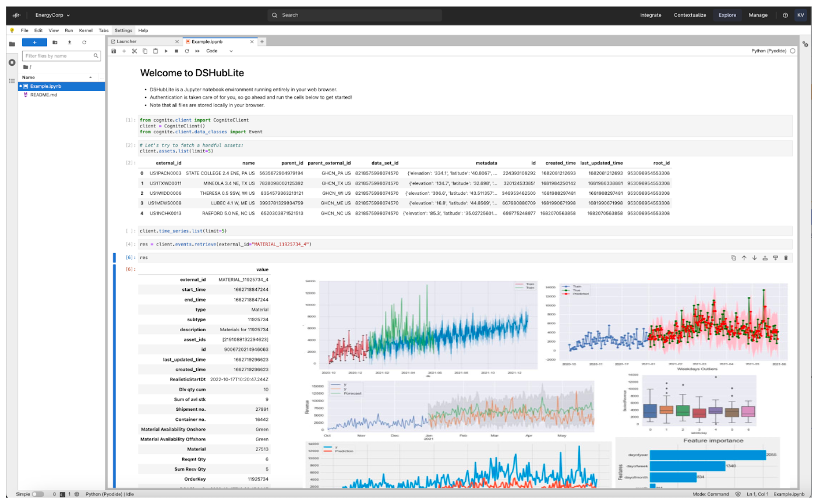The width and height of the screenshot is (820, 504).
Task: Open the help question-mark icon
Action: tap(786, 15)
